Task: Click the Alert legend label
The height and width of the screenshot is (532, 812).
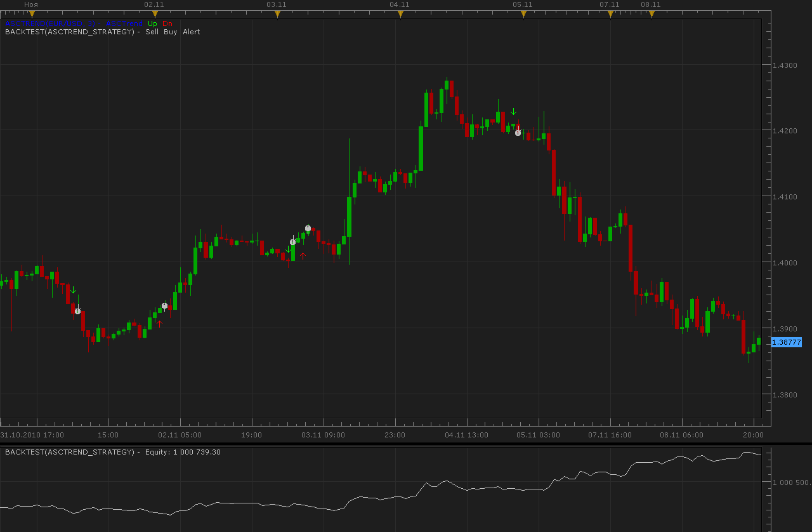Action: (192, 32)
